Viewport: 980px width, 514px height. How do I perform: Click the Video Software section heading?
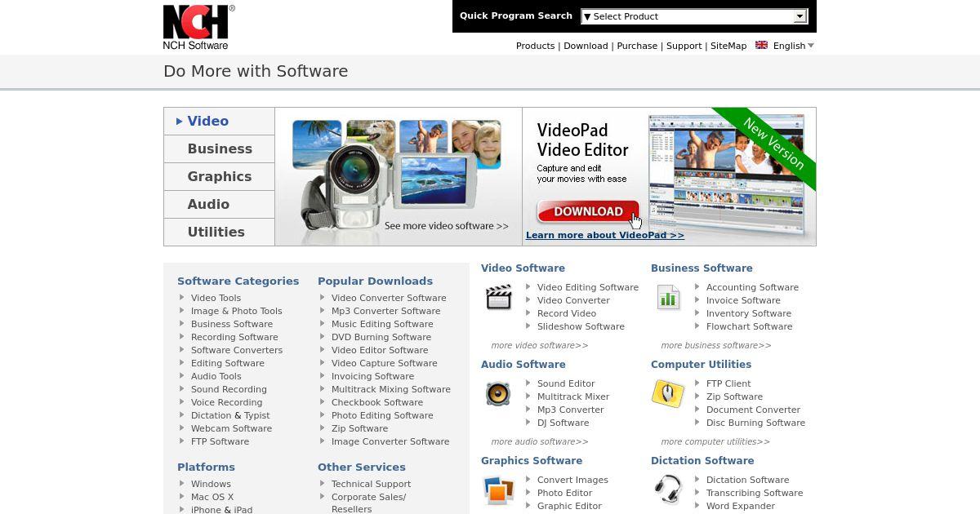tap(523, 268)
